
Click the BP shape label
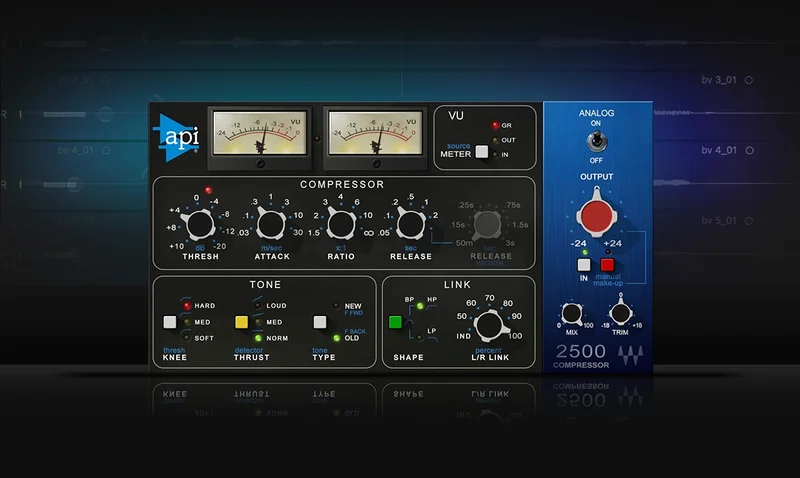coord(409,299)
